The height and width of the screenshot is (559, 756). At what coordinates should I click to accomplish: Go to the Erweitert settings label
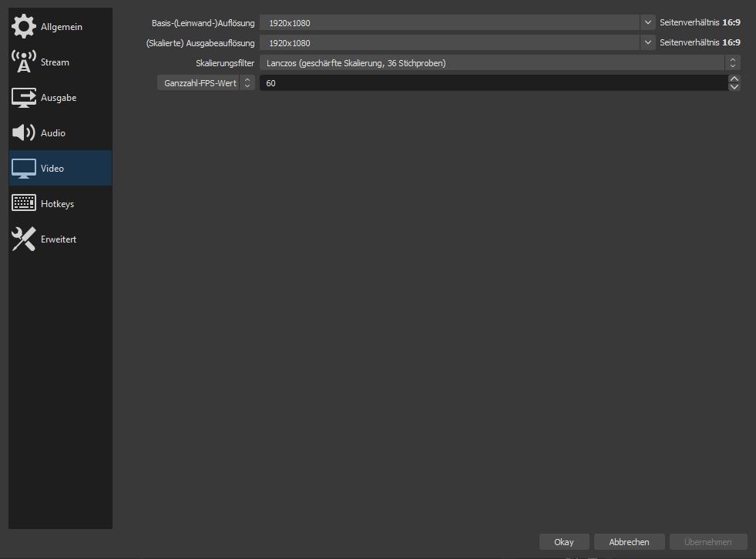click(59, 239)
